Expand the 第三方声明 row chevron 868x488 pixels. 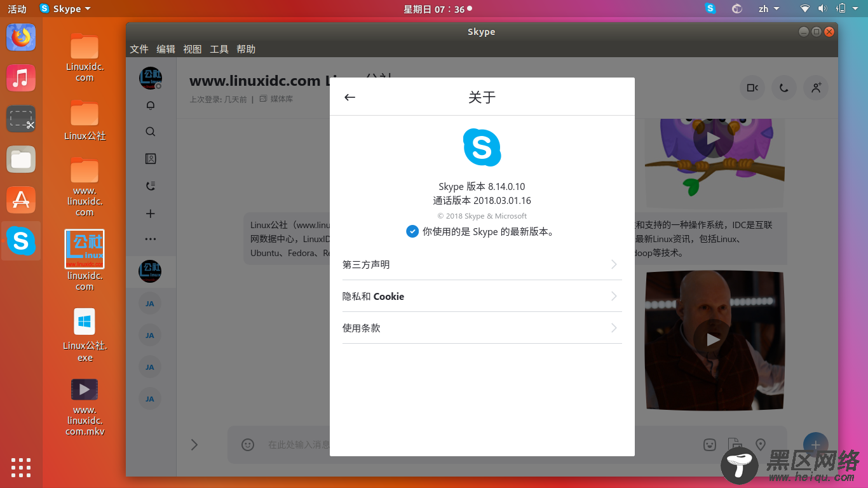point(614,264)
